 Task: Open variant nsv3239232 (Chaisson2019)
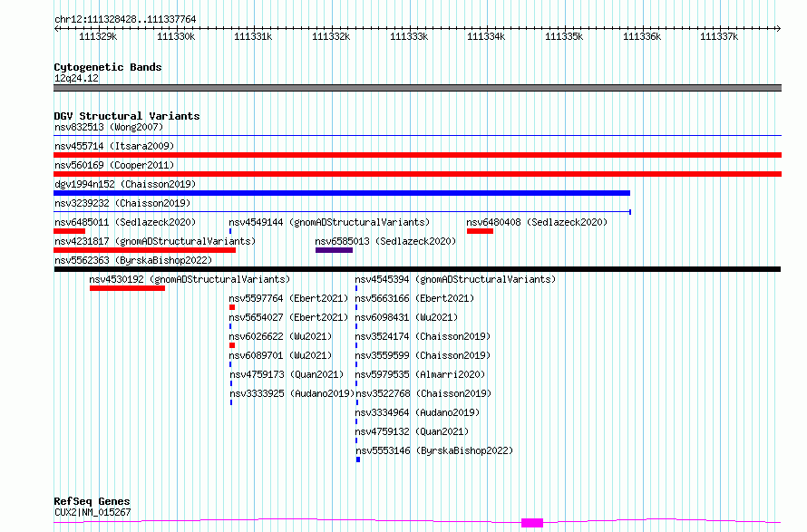coord(122,203)
